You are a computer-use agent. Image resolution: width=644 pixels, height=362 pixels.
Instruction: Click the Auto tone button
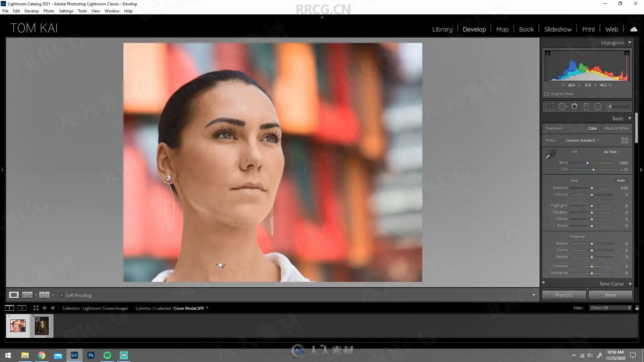point(621,180)
